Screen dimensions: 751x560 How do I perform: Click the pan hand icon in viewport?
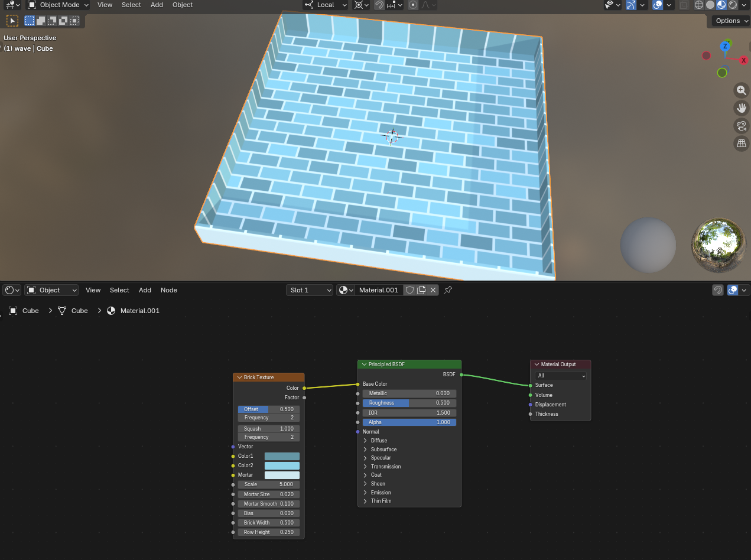coord(741,108)
